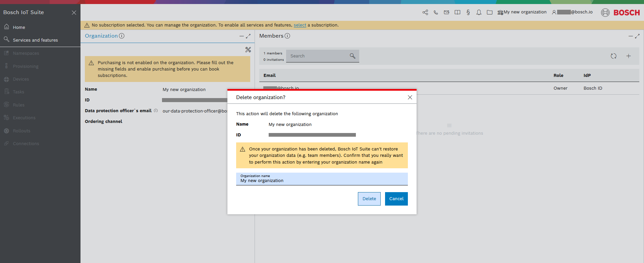Click the Delete button in dialog
This screenshot has width=644, height=263.
[x=369, y=199]
